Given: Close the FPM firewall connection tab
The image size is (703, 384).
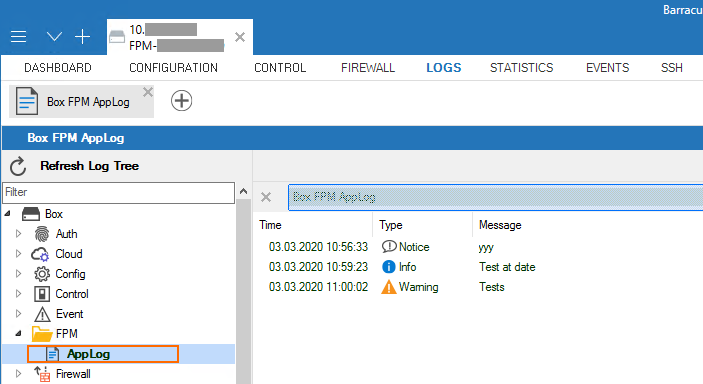Looking at the screenshot, I should (x=240, y=37).
